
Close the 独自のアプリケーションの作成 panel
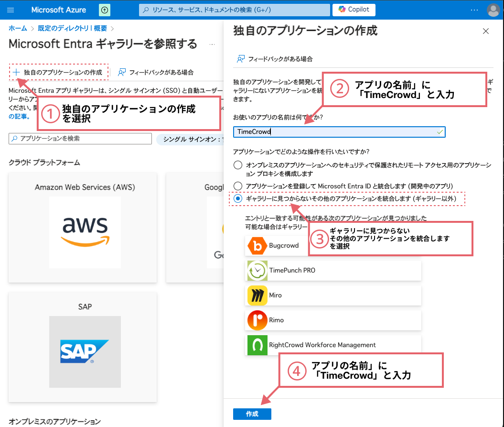(486, 32)
